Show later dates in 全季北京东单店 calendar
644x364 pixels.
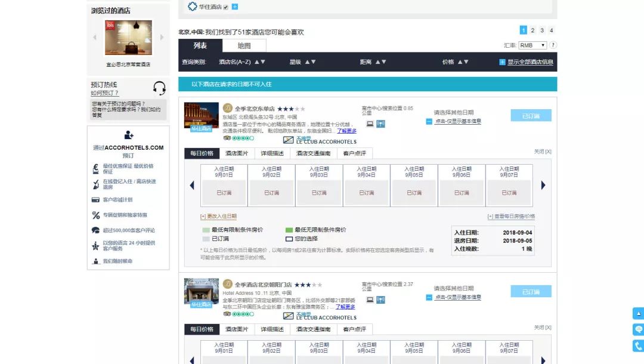543,186
